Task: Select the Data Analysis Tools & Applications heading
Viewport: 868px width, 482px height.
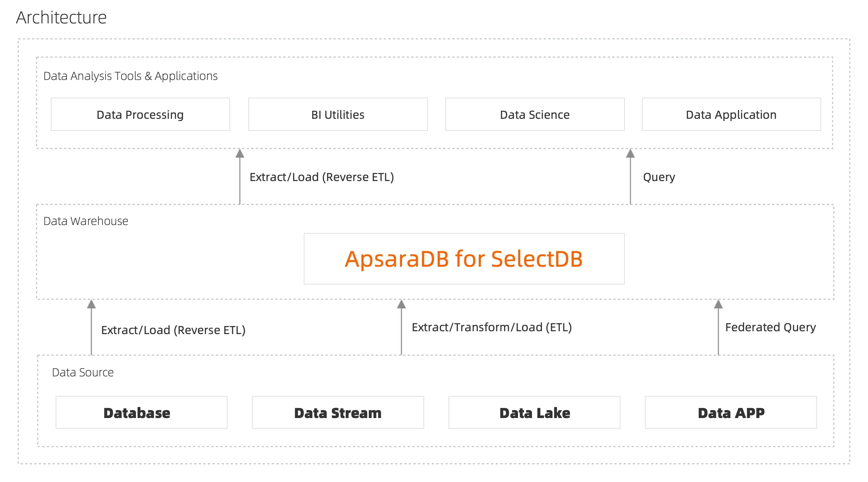Action: (x=130, y=76)
